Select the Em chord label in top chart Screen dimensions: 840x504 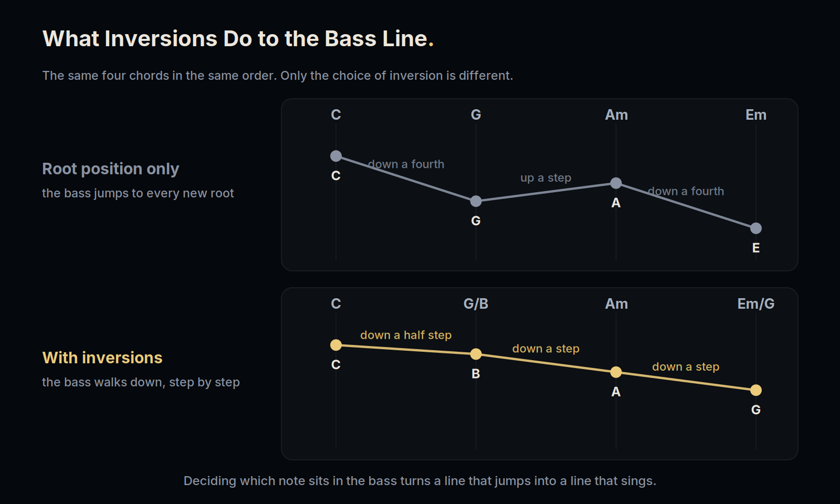[755, 115]
